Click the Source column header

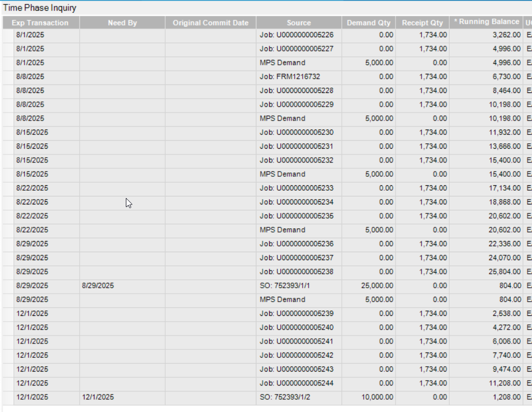point(298,23)
